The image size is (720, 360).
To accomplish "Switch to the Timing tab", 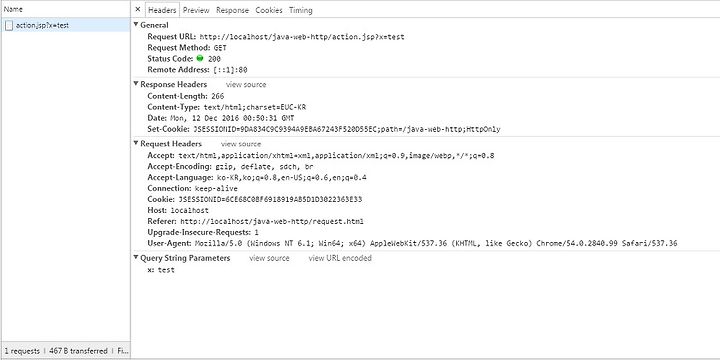I will 301,10.
